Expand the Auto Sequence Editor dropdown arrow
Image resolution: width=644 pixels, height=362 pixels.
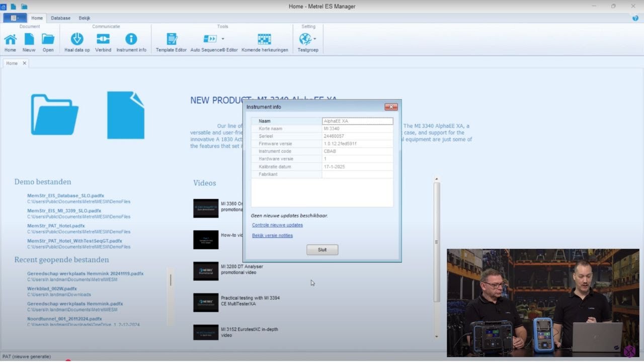(223, 39)
